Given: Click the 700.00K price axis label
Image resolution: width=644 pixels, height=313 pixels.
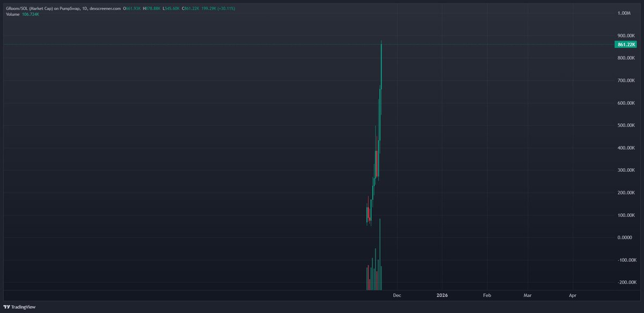Looking at the screenshot, I should (x=626, y=81).
